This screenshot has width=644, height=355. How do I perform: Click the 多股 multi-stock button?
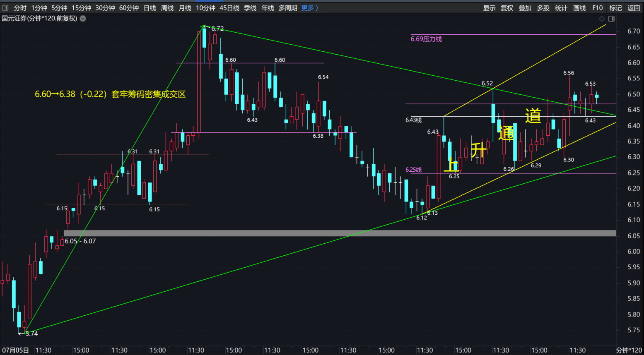tap(543, 8)
